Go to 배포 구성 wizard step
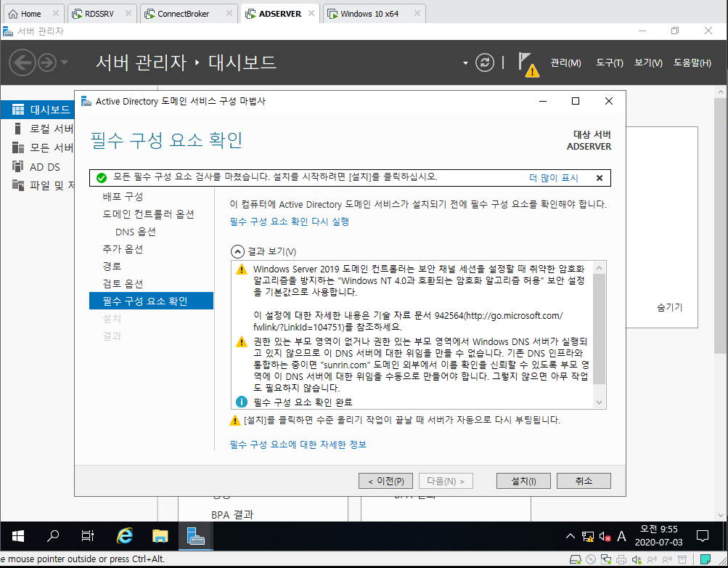This screenshot has width=728, height=568. click(123, 196)
